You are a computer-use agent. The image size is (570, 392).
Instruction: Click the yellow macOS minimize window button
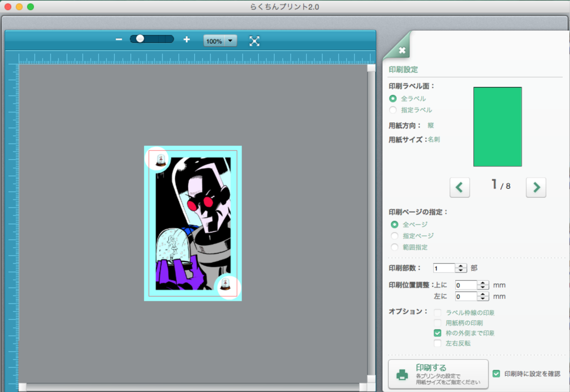(19, 7)
